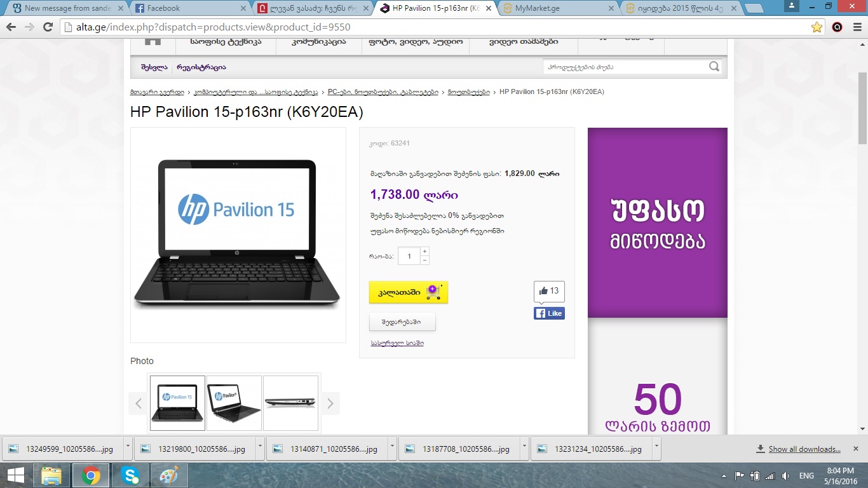Viewport: 868px width, 488px height.
Task: Click the 'მთავარი გვერდი' breadcrumb link
Action: click(x=157, y=92)
